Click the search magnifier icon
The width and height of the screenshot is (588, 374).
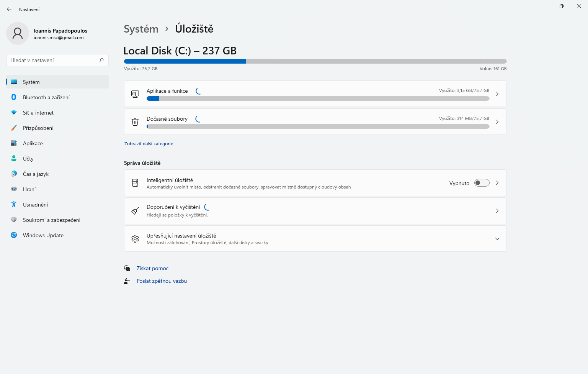pos(101,60)
